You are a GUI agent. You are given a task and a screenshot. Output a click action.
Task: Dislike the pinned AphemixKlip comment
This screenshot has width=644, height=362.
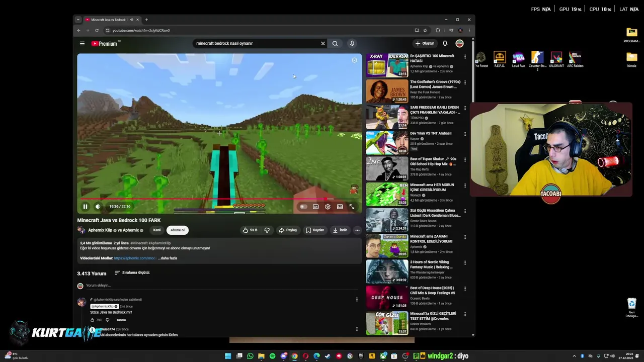point(107,320)
